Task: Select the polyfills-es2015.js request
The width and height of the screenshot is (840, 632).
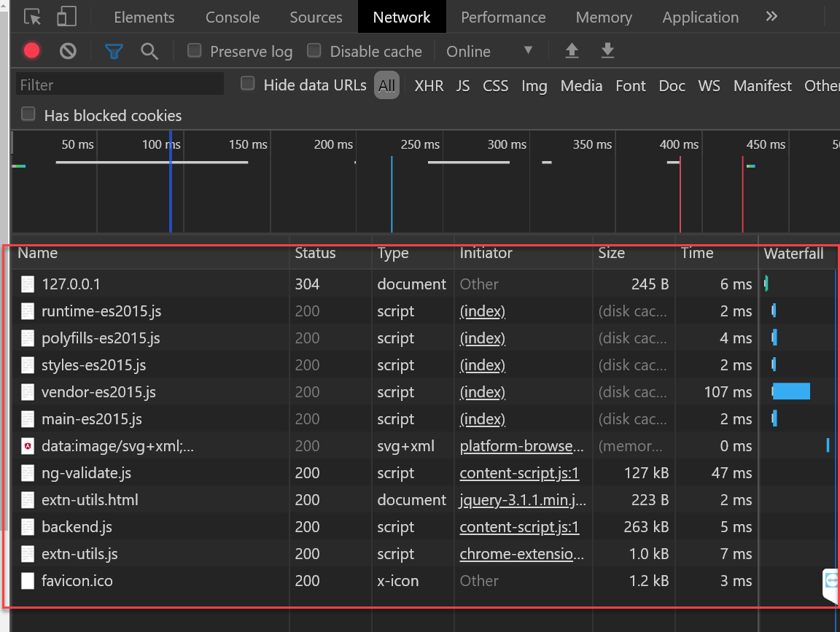Action: coord(425,338)
